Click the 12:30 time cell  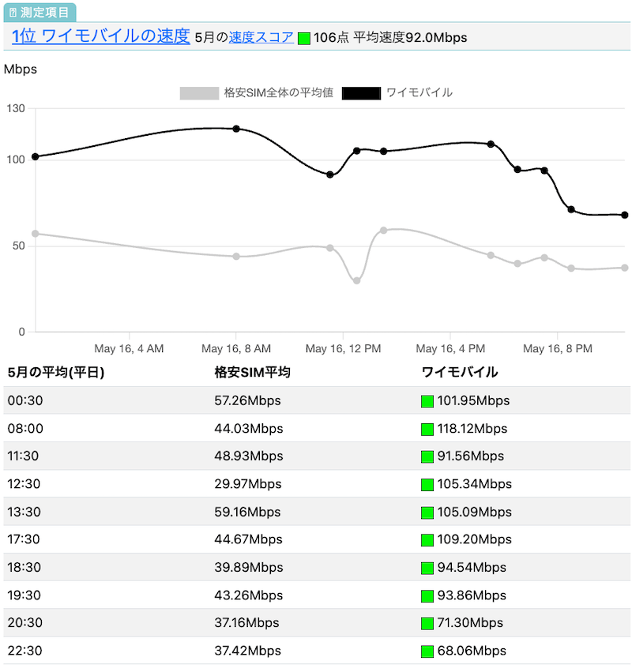24,484
